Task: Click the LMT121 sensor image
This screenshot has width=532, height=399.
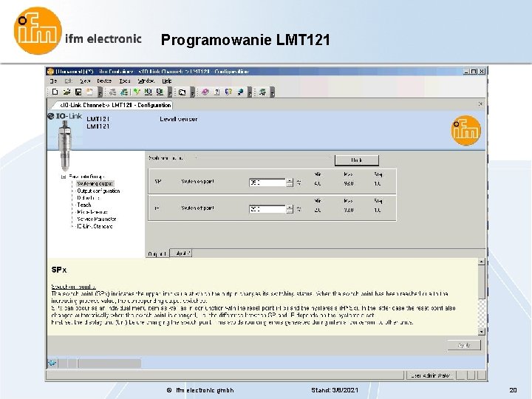Action: [64, 146]
